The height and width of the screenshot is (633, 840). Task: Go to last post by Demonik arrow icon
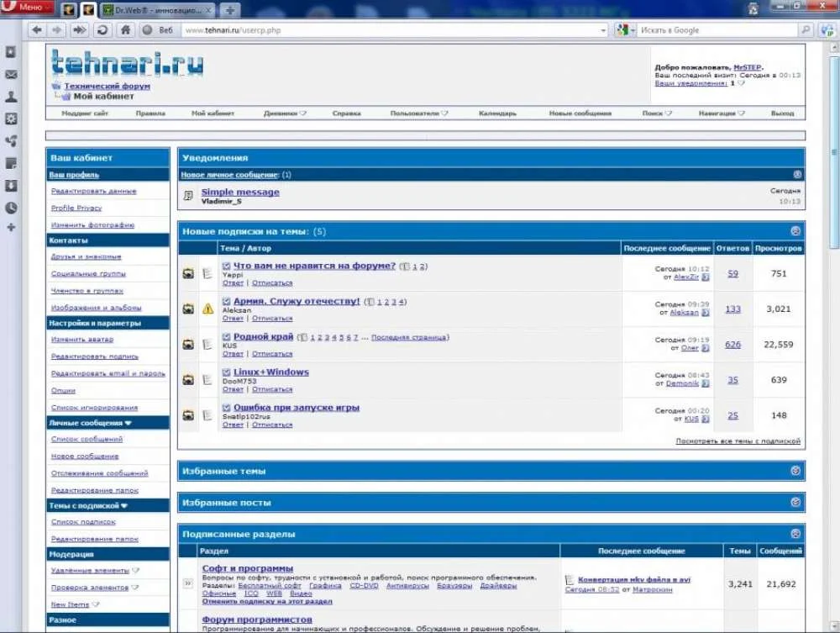pyautogui.click(x=706, y=383)
